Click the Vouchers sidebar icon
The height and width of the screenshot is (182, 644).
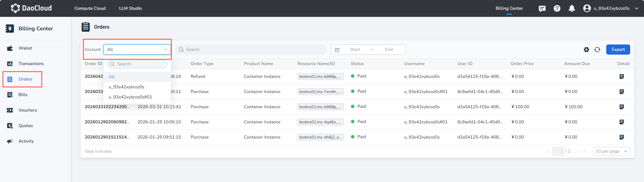[x=10, y=110]
